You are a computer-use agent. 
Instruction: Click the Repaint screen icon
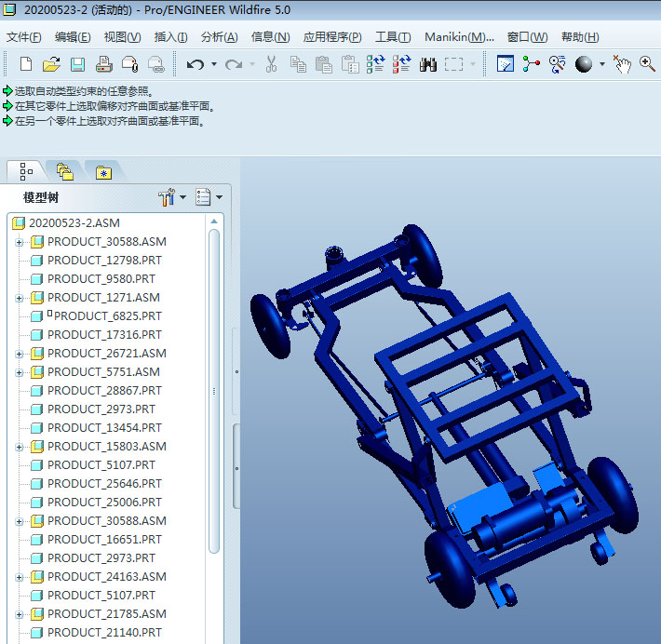[x=505, y=64]
